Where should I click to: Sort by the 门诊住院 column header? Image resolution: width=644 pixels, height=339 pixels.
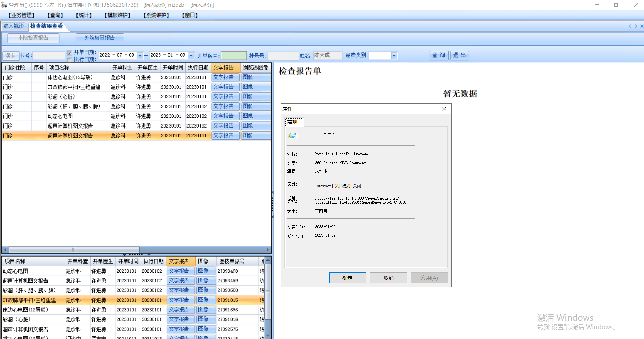coord(17,68)
